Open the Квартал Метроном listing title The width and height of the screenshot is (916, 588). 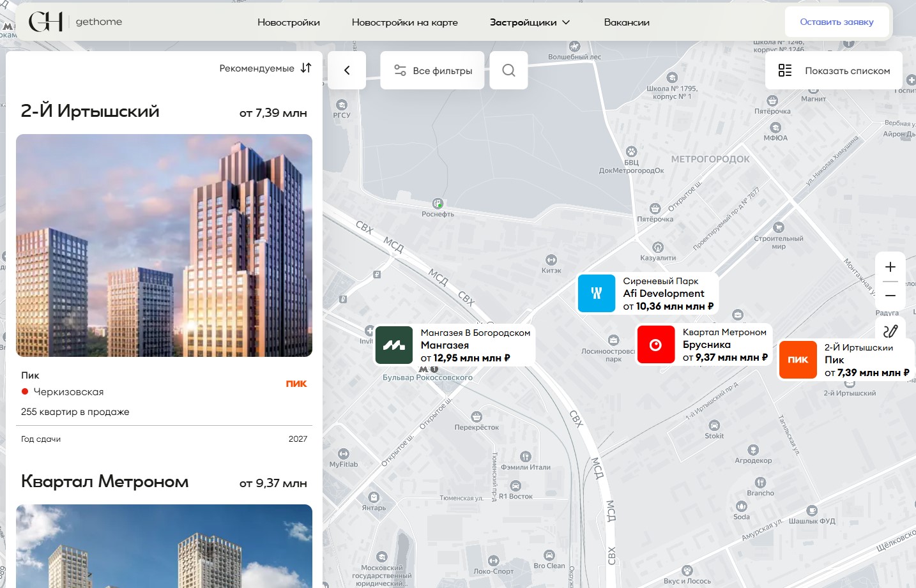pos(105,481)
